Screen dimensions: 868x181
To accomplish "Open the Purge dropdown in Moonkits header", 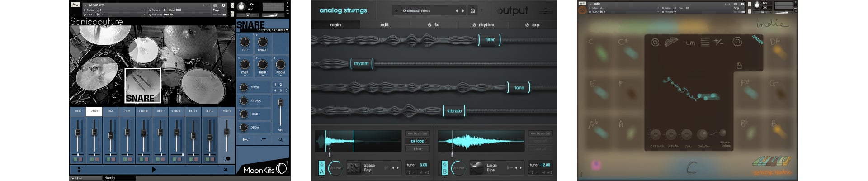I will tap(218, 10).
